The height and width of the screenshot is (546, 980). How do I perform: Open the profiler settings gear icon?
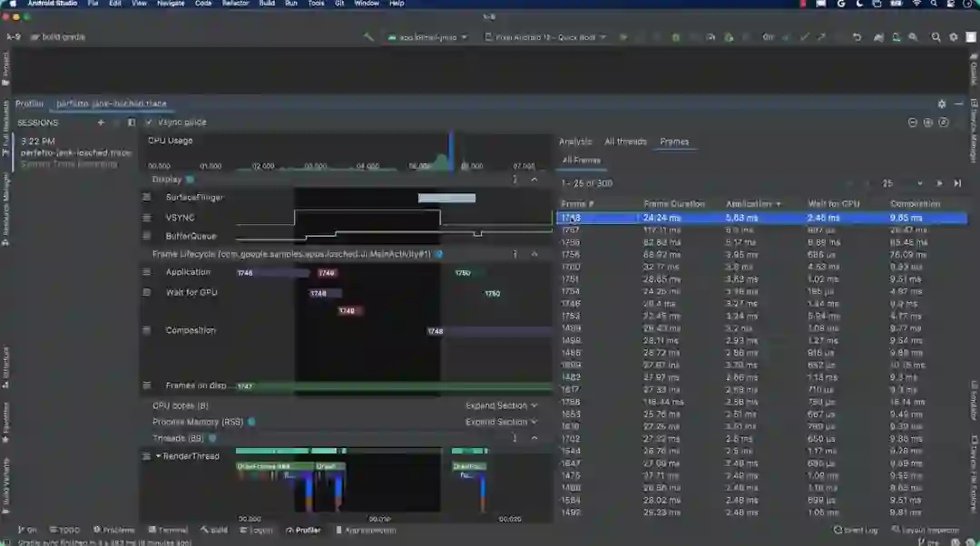tap(941, 104)
